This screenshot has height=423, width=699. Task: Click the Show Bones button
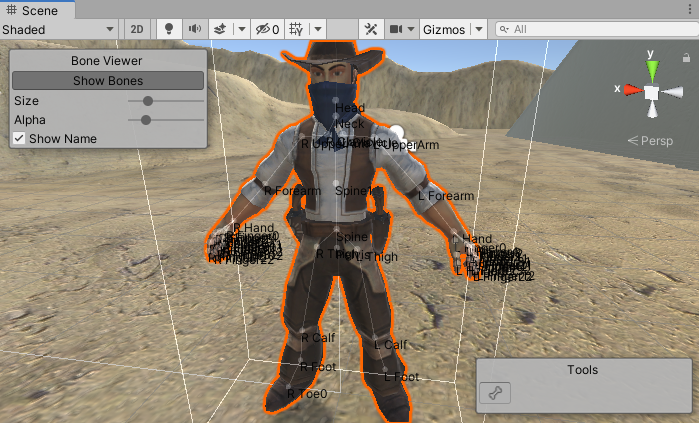tap(108, 80)
